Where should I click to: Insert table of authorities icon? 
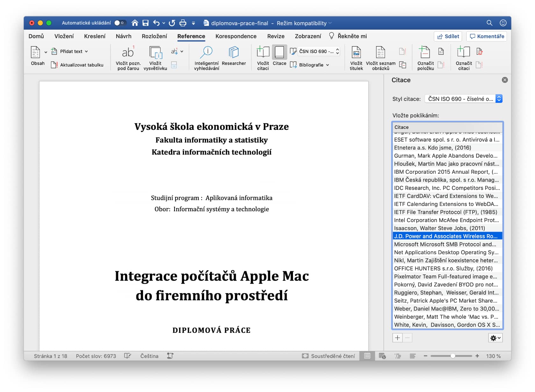(479, 51)
